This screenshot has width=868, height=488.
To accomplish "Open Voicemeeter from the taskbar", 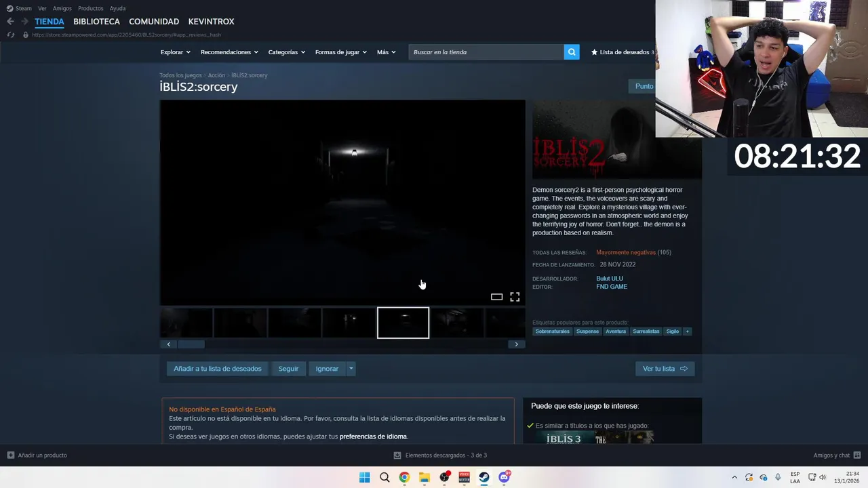I will click(464, 477).
